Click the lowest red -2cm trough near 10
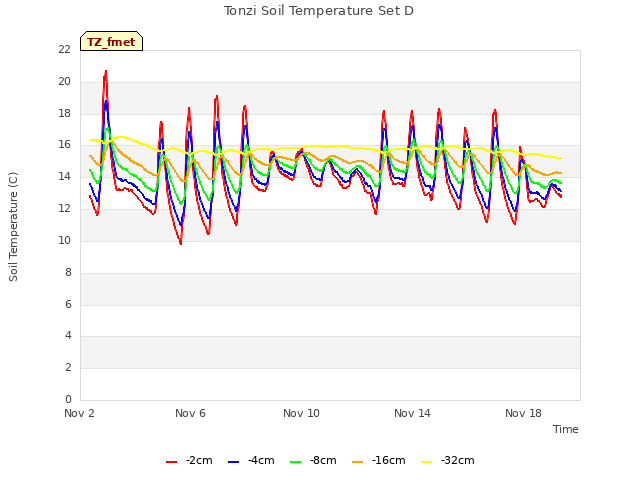The image size is (640, 480). click(x=180, y=243)
